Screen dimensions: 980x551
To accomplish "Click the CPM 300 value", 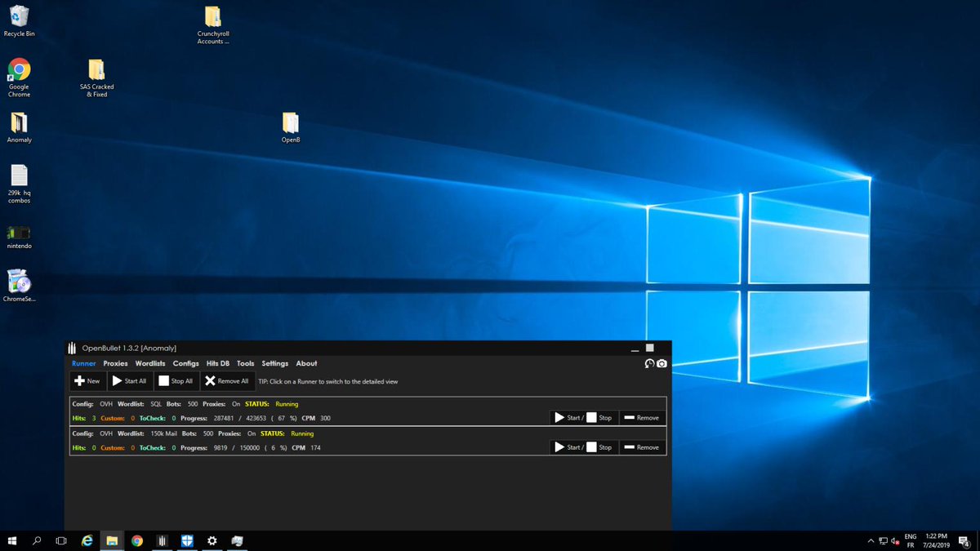I will point(325,418).
